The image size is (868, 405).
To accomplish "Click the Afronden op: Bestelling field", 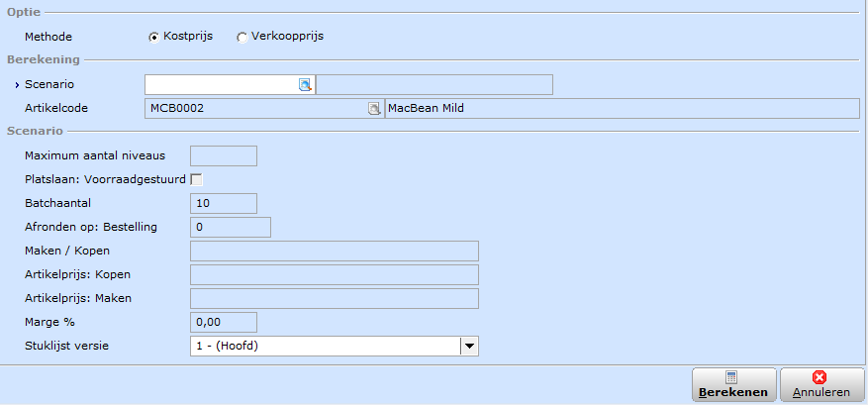I will (231, 227).
